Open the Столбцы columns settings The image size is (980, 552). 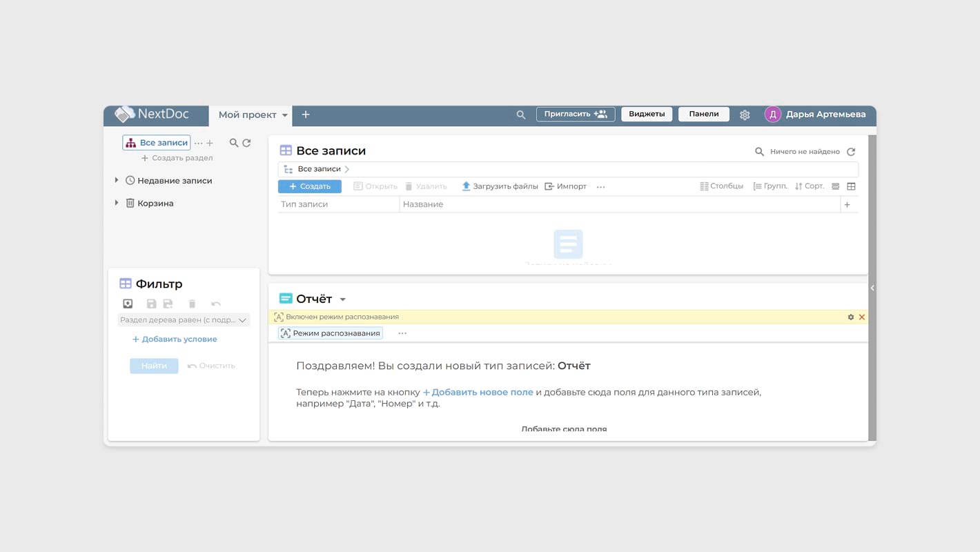tap(721, 186)
